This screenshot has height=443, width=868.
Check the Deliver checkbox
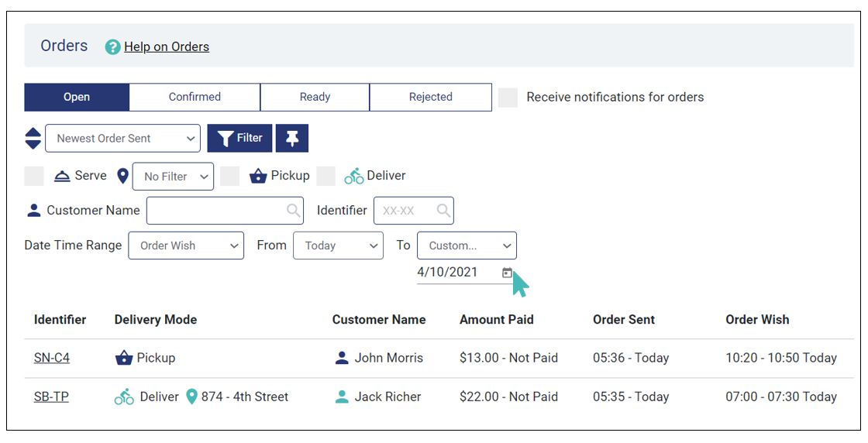point(326,176)
